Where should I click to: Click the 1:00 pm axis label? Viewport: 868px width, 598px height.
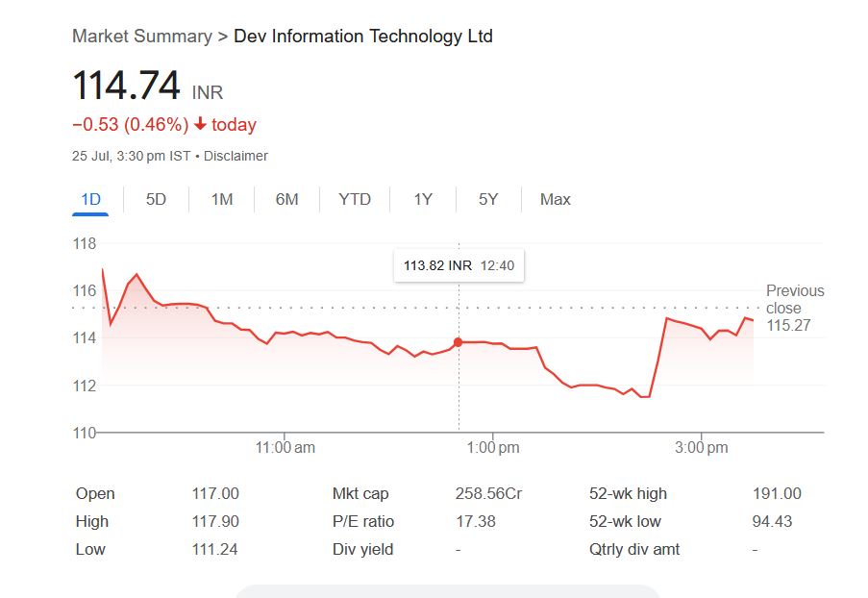(494, 448)
